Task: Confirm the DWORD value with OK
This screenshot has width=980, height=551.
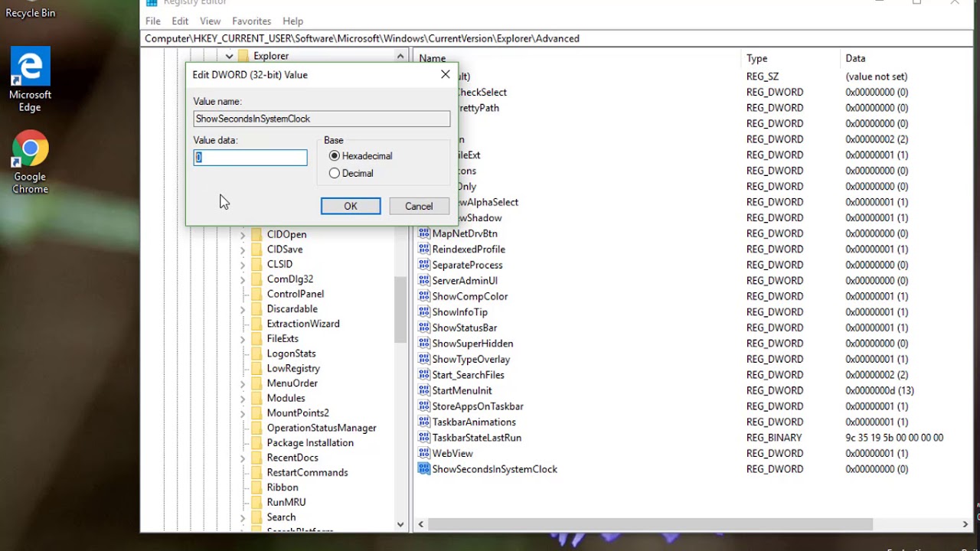Action: tap(351, 206)
